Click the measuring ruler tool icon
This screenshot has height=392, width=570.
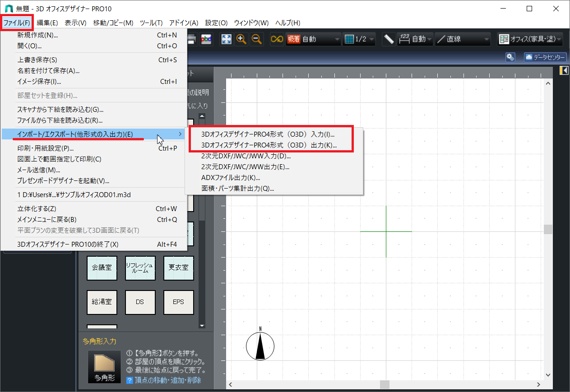coord(388,39)
